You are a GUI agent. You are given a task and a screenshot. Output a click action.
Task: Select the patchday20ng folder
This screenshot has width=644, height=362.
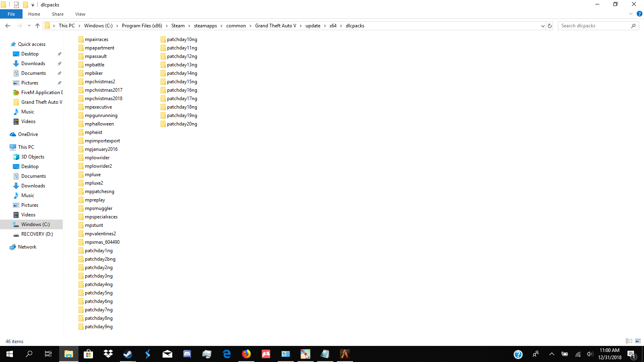pos(179,124)
